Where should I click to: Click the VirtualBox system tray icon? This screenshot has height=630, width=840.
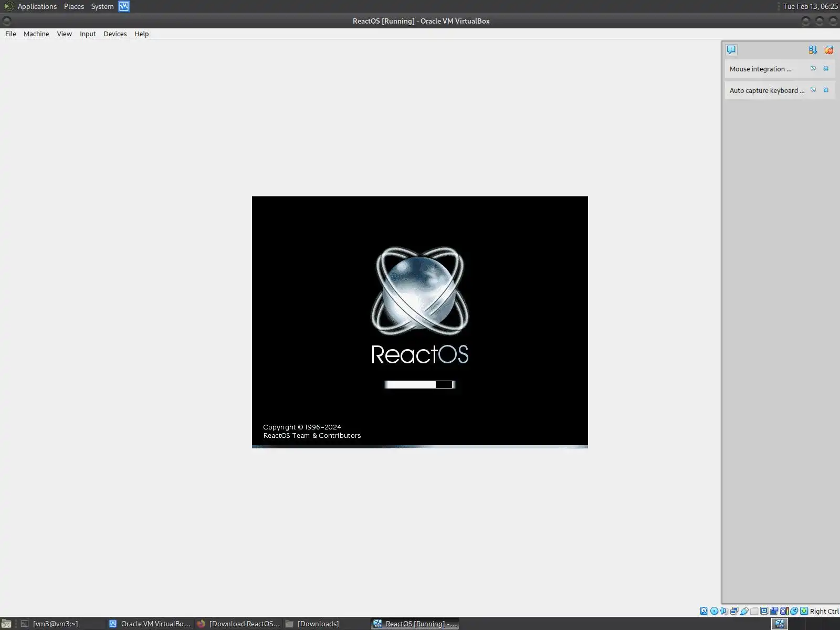pos(780,624)
